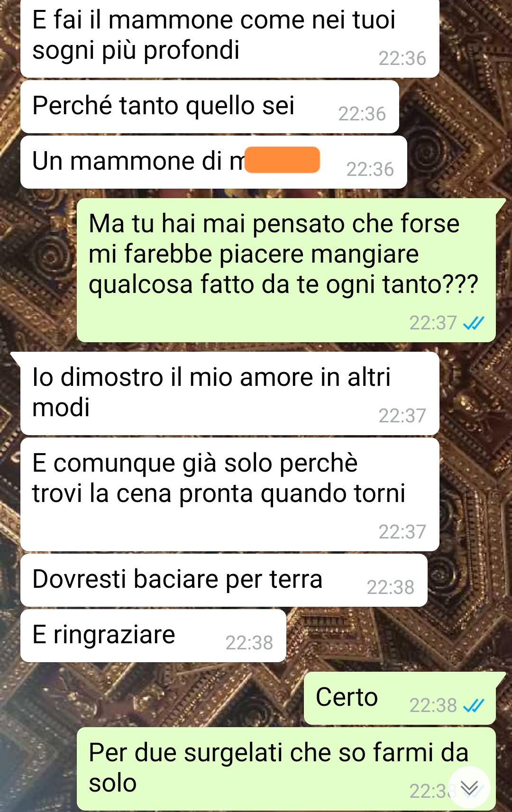This screenshot has height=812, width=512.
Task: Tap the chat wallpaper beside 'E ringraziare'
Action: click(x=398, y=638)
